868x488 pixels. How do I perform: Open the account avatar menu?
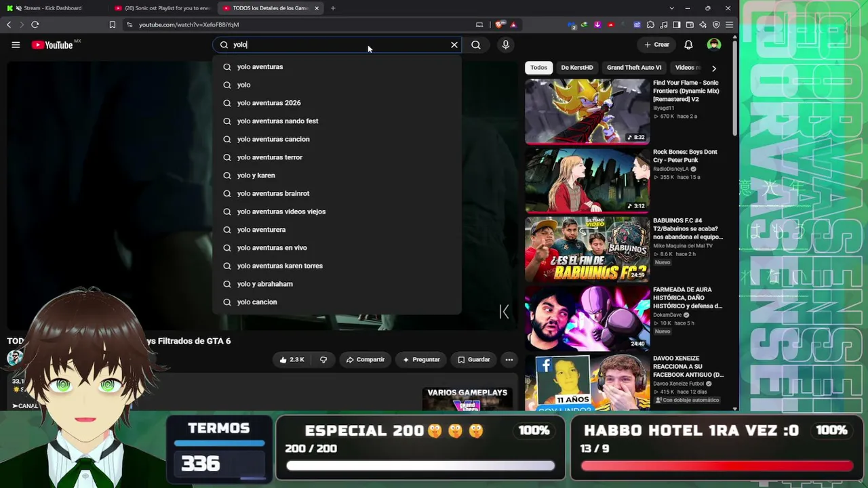[x=713, y=45]
